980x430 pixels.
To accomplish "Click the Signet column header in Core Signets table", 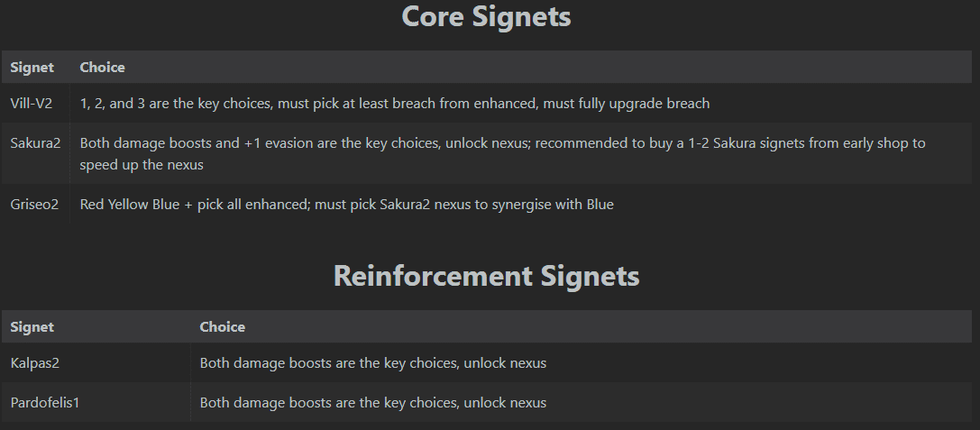I will coord(32,68).
